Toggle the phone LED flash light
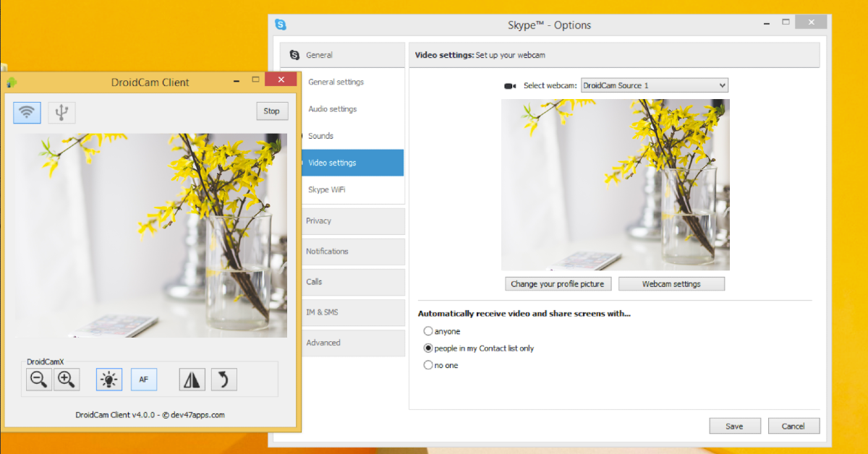 click(x=109, y=380)
